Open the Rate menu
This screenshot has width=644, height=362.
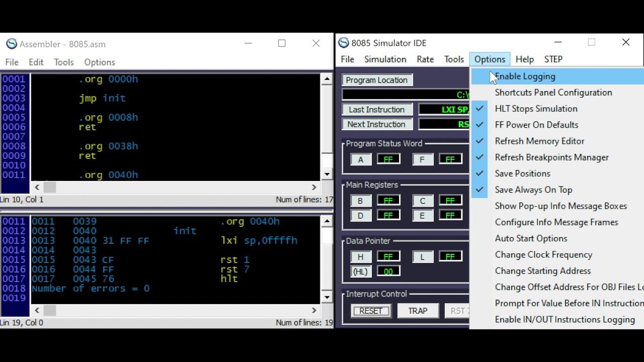tap(425, 59)
